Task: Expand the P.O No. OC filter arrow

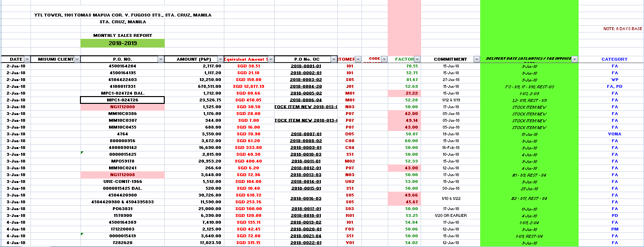Action: coord(334,59)
